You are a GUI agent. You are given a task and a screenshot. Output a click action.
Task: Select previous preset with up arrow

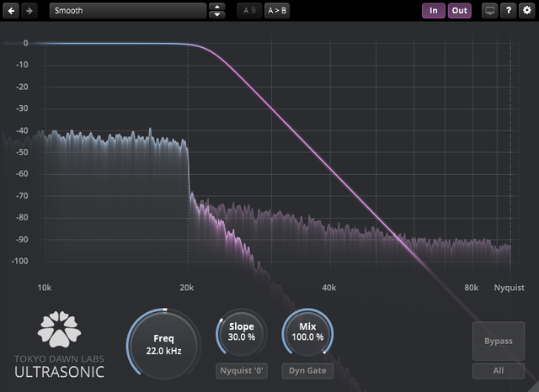point(217,7)
